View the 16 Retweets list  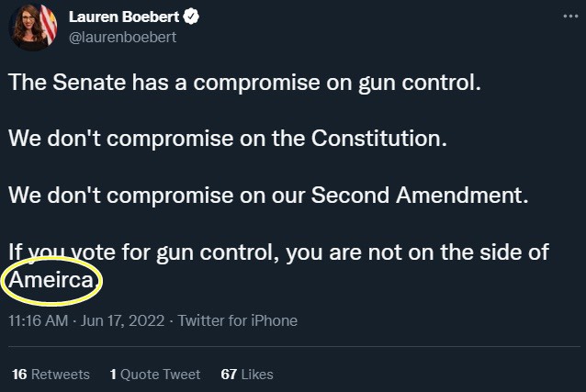[51, 374]
